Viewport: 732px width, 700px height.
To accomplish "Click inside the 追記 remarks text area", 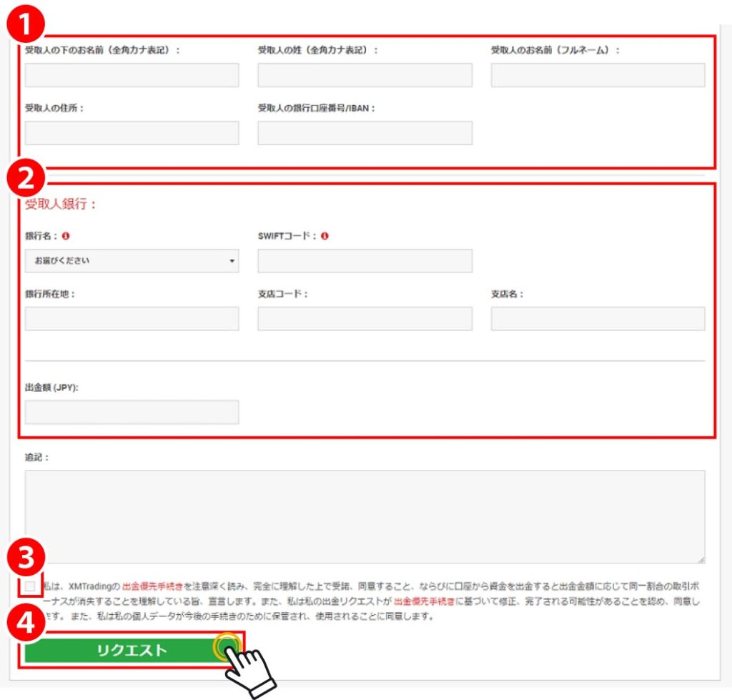I will point(365,516).
